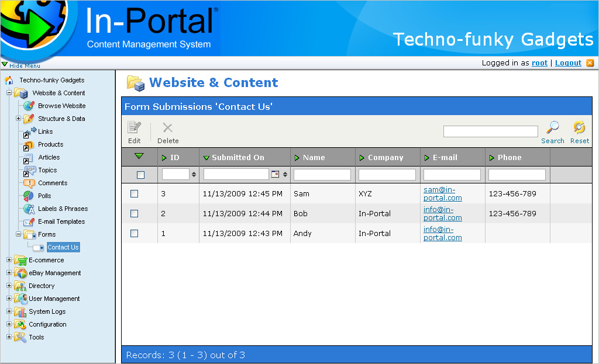The width and height of the screenshot is (599, 364).
Task: Click the Edit toolbar icon
Action: point(135,128)
